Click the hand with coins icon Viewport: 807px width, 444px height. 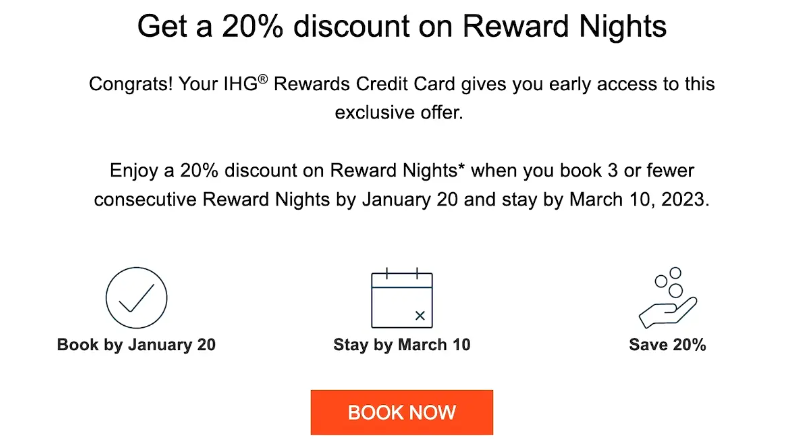667,298
